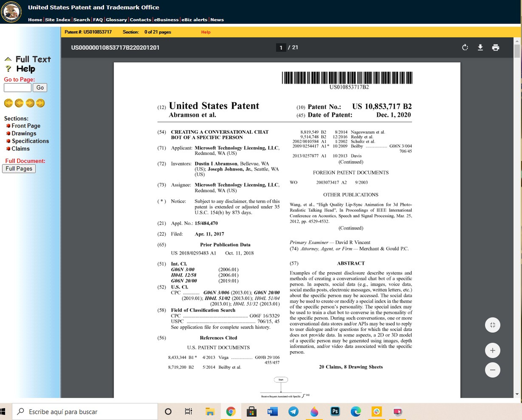The height and width of the screenshot is (420, 522).
Task: Open the Home menu link
Action: (35, 20)
